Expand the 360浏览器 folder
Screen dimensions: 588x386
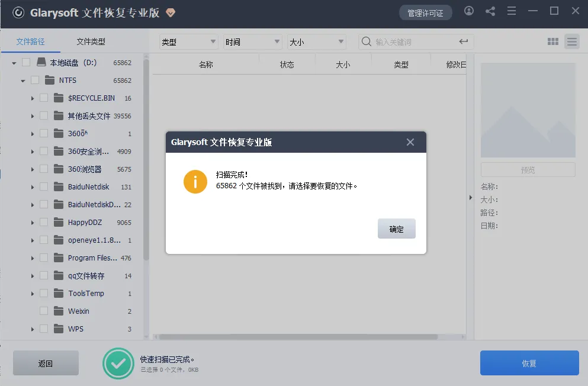pyautogui.click(x=32, y=169)
